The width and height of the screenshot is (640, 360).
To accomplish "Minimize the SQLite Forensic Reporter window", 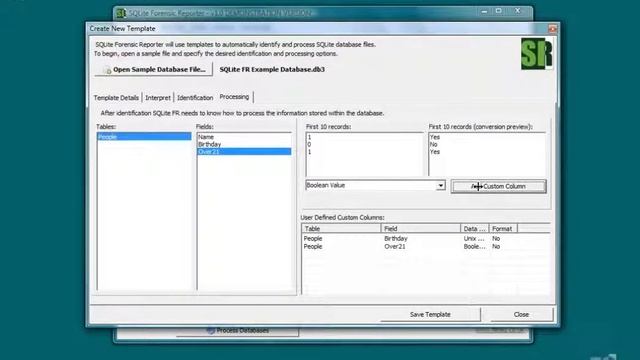I will click(484, 11).
